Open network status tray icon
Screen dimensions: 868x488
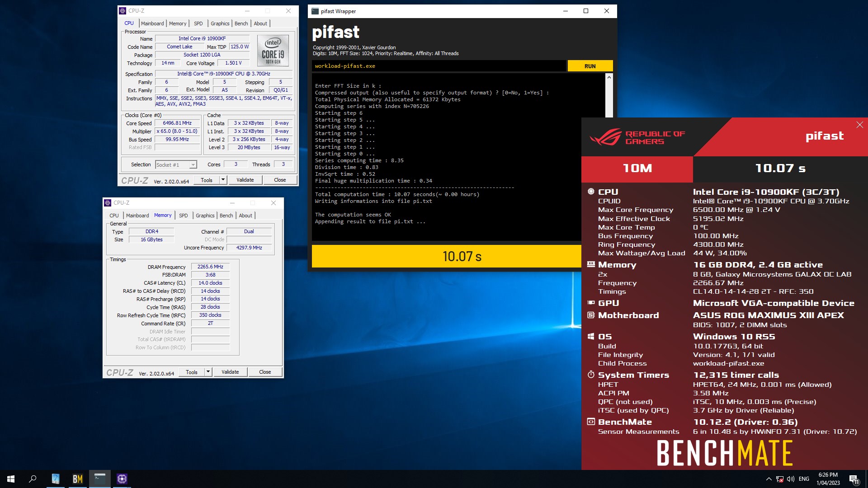780,479
